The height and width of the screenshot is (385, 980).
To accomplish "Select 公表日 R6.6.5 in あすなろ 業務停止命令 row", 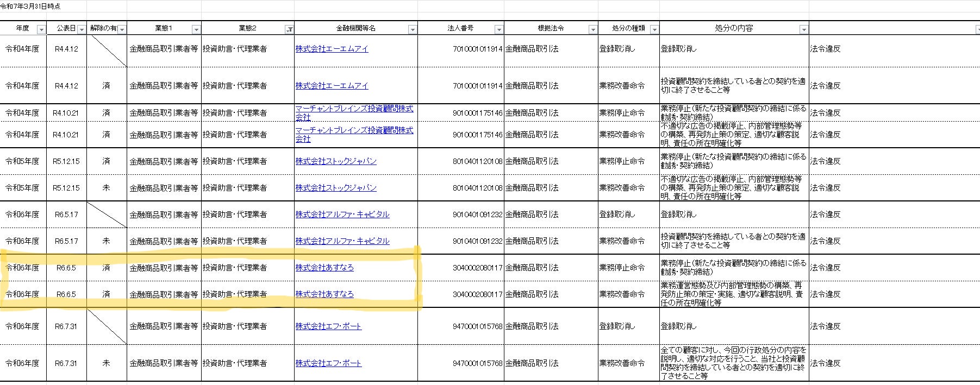I will pyautogui.click(x=66, y=268).
